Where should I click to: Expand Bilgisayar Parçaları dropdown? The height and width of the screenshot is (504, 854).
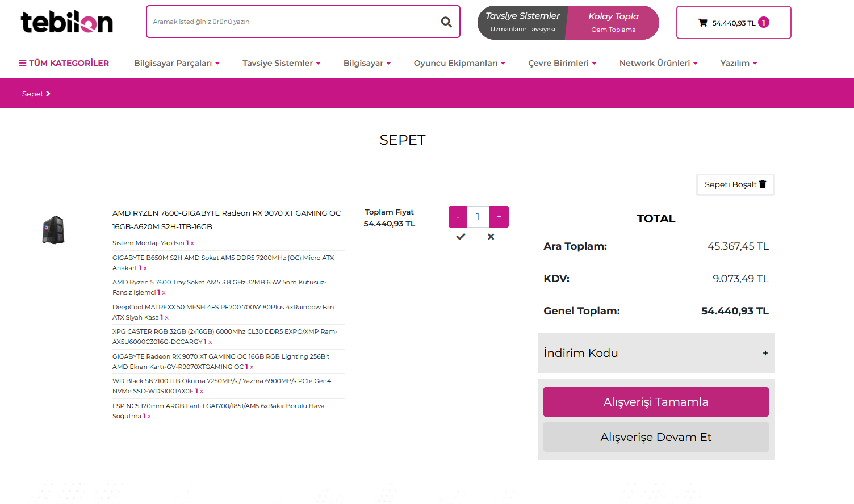(x=177, y=63)
